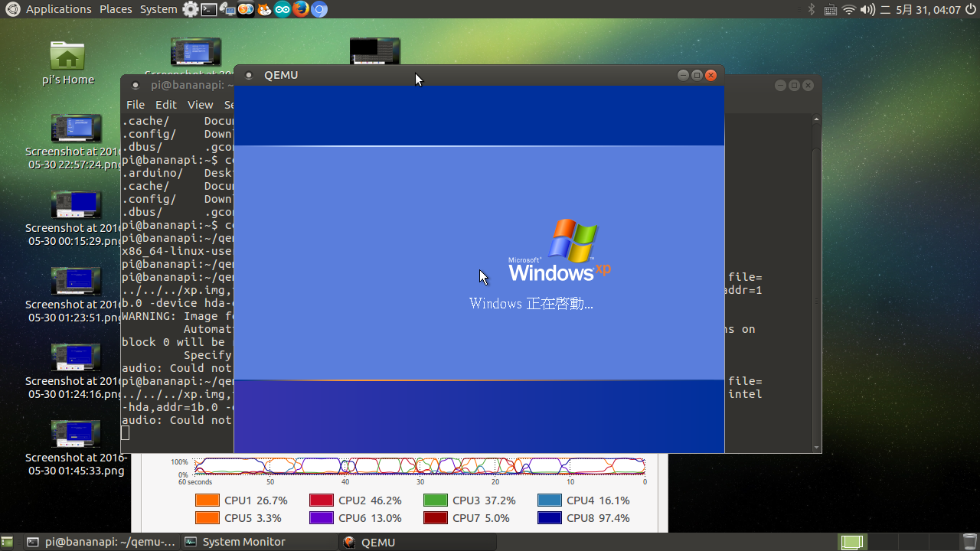The width and height of the screenshot is (980, 551).
Task: Open pi's Home folder icon
Action: click(x=67, y=63)
